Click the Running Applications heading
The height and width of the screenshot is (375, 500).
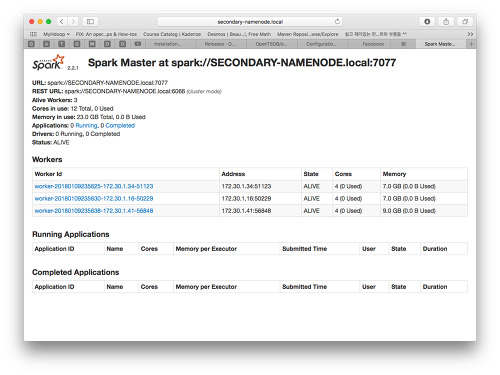71,234
